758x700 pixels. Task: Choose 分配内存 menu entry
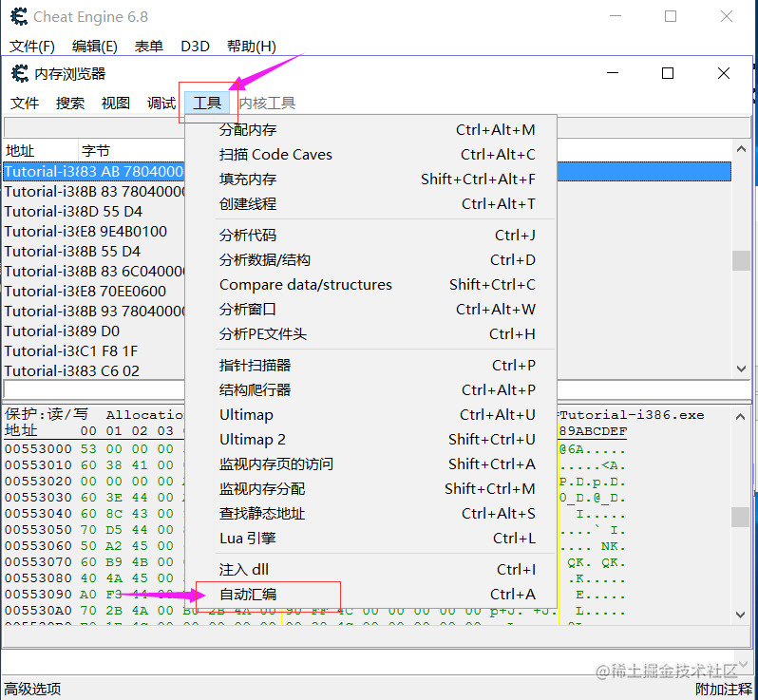click(x=370, y=129)
